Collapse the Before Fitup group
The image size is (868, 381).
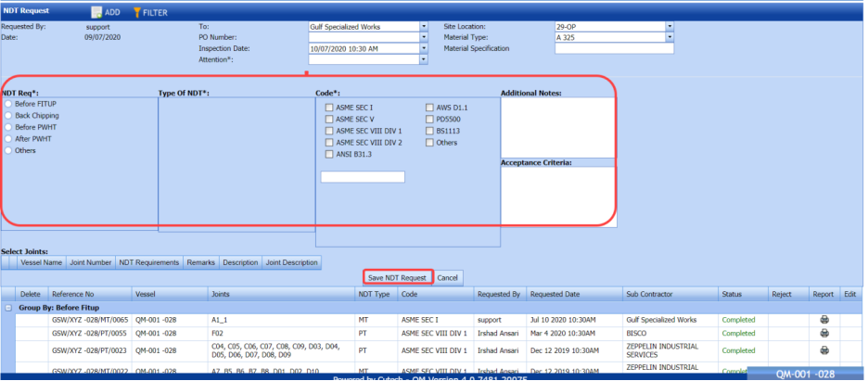8,307
